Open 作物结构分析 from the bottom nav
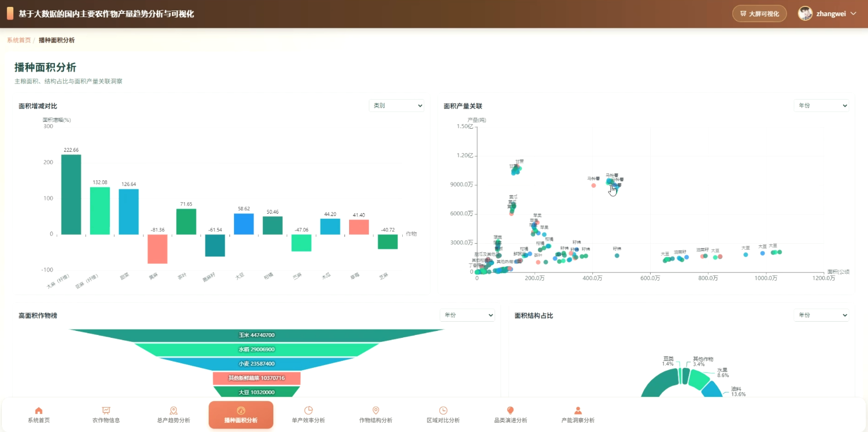868x432 pixels. [x=376, y=415]
